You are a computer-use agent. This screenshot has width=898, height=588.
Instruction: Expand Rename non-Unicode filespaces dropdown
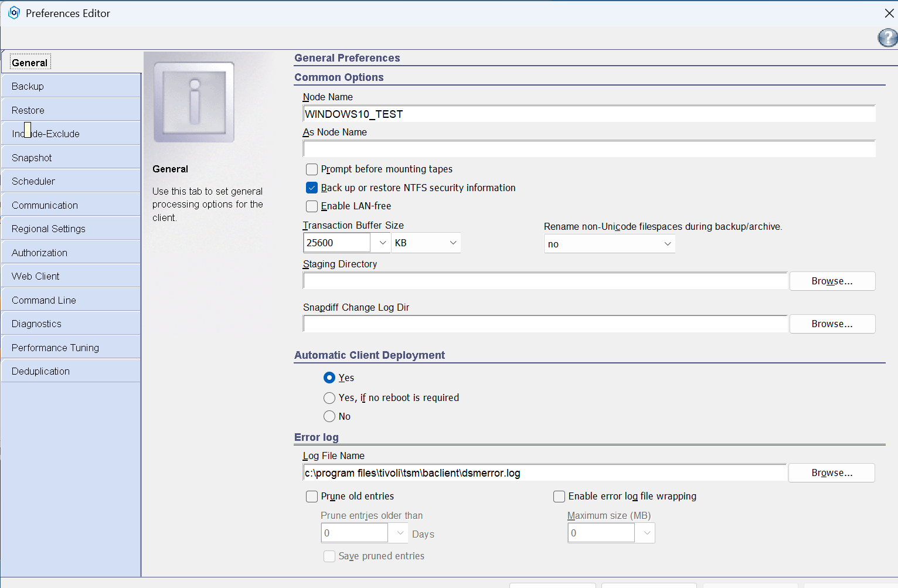667,244
